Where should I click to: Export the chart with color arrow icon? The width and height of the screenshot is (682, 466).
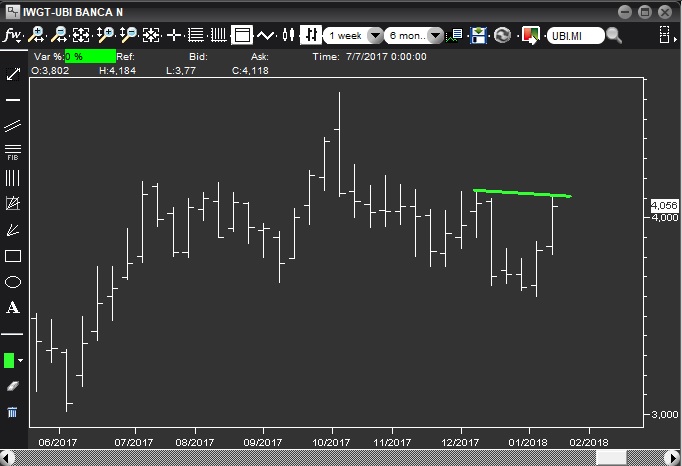(x=531, y=35)
